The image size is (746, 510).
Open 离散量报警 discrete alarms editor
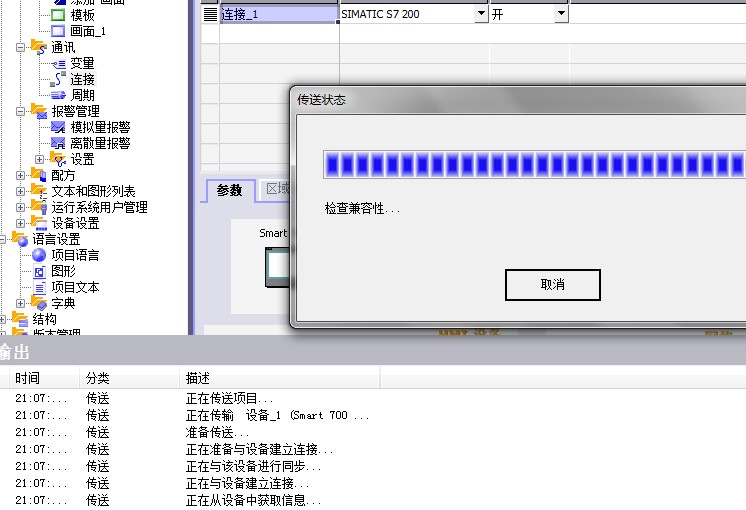pos(100,144)
